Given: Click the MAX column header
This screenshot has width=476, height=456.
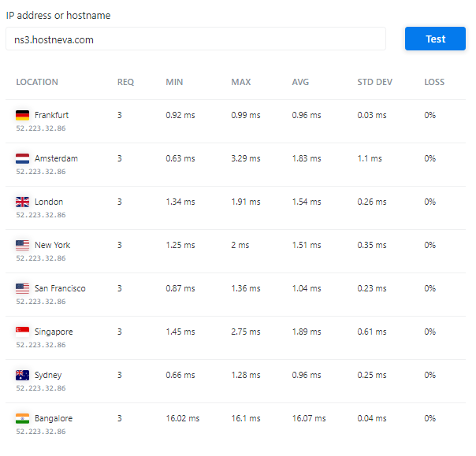Looking at the screenshot, I should point(241,82).
